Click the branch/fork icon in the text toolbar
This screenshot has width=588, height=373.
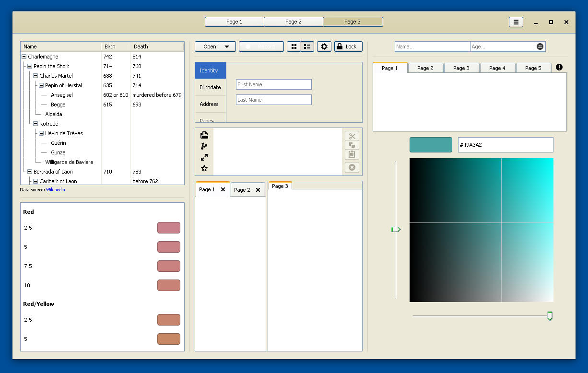point(204,146)
